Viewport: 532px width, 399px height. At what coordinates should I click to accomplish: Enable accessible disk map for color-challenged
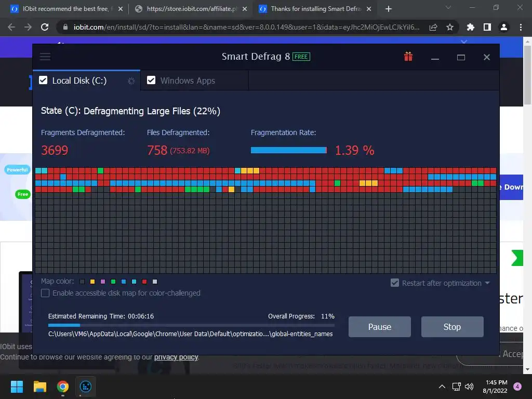pyautogui.click(x=45, y=293)
